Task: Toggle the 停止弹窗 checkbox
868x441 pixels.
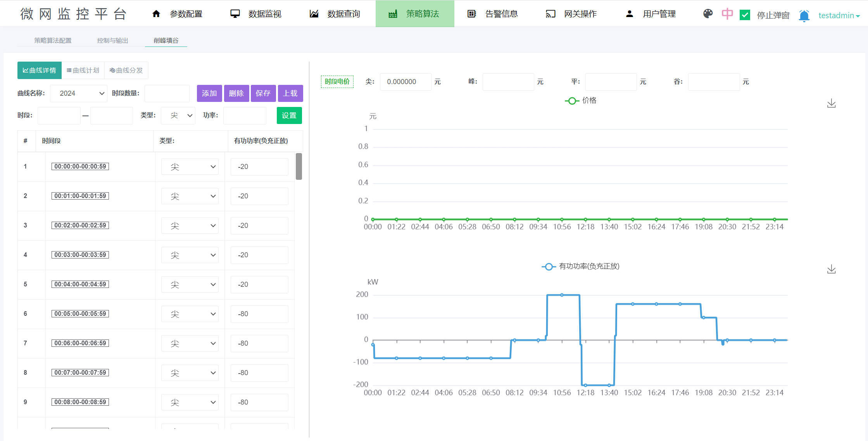Action: pyautogui.click(x=745, y=15)
